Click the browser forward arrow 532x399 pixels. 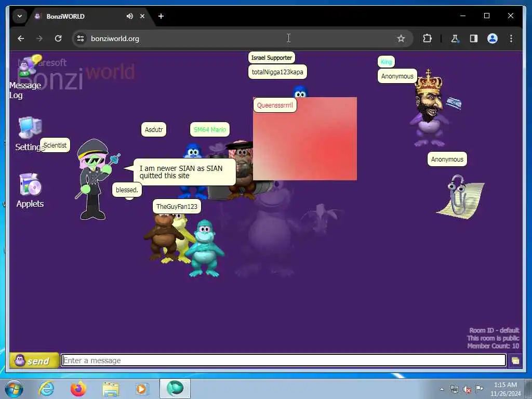point(39,38)
